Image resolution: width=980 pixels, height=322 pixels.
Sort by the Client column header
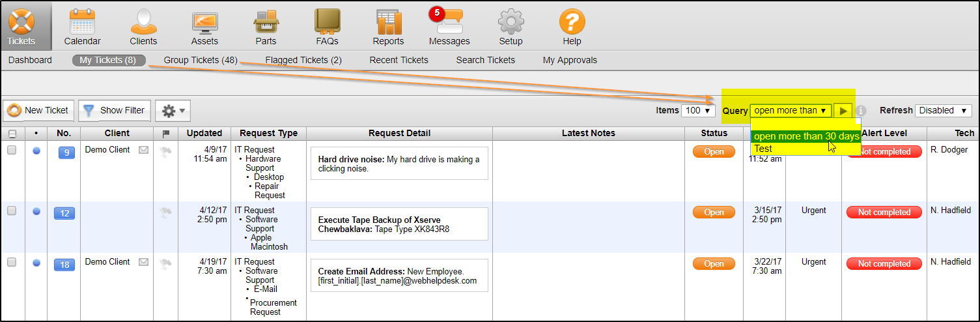click(x=117, y=133)
